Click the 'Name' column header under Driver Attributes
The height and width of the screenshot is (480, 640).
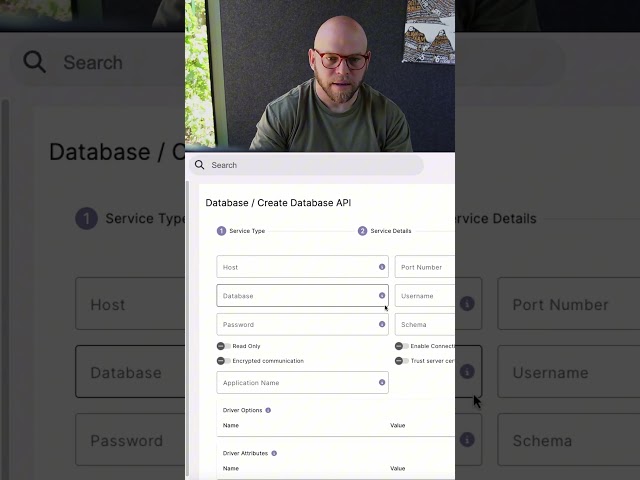coord(231,468)
